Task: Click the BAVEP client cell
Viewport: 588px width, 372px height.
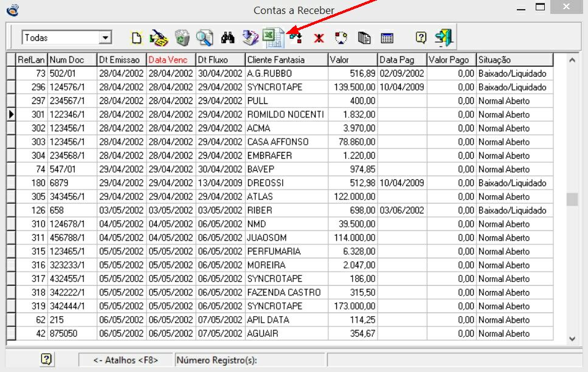Action: [x=286, y=169]
